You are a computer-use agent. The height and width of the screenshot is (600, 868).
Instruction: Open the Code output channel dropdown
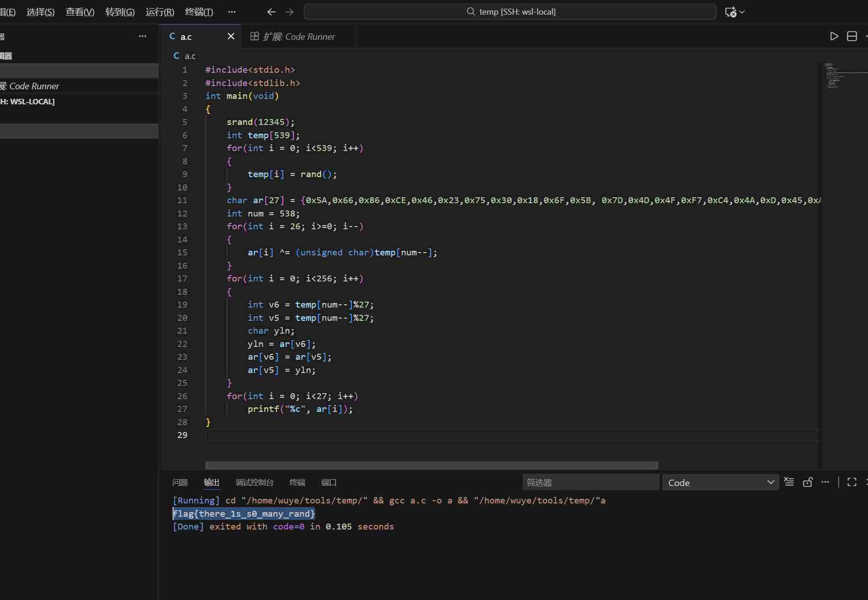point(720,482)
